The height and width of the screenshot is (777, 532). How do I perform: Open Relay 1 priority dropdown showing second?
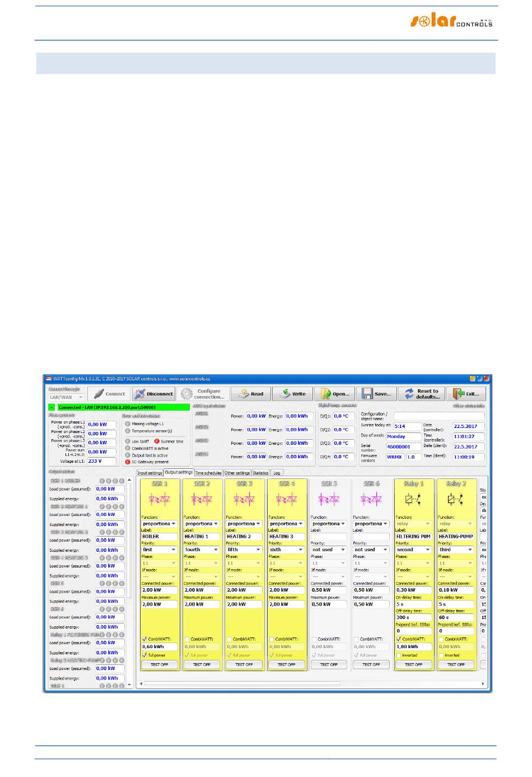point(413,550)
